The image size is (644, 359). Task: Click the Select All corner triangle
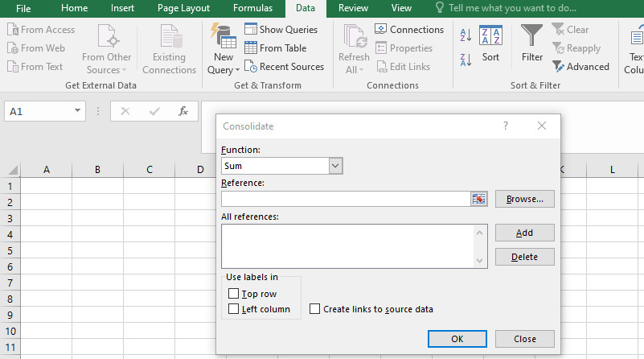(x=12, y=170)
